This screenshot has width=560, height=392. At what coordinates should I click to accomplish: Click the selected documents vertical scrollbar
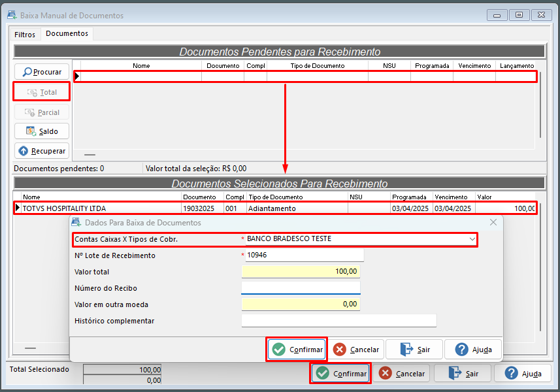coord(540,267)
